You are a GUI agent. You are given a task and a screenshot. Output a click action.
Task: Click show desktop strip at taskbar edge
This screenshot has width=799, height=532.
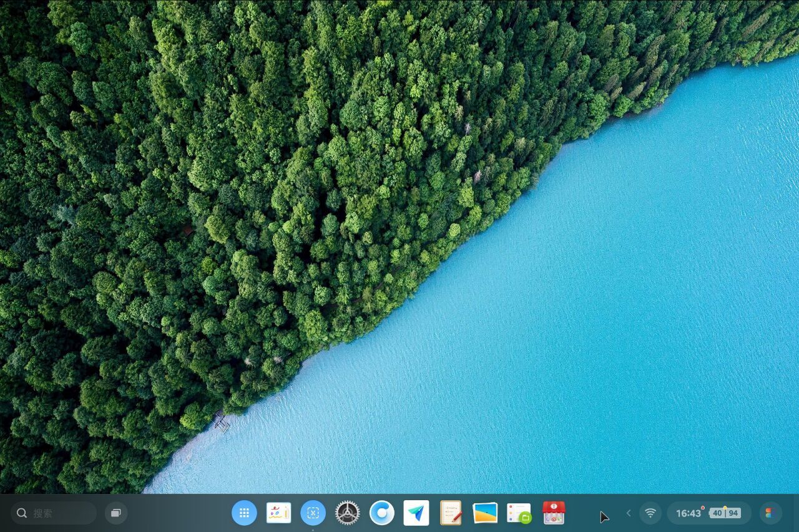click(796, 513)
